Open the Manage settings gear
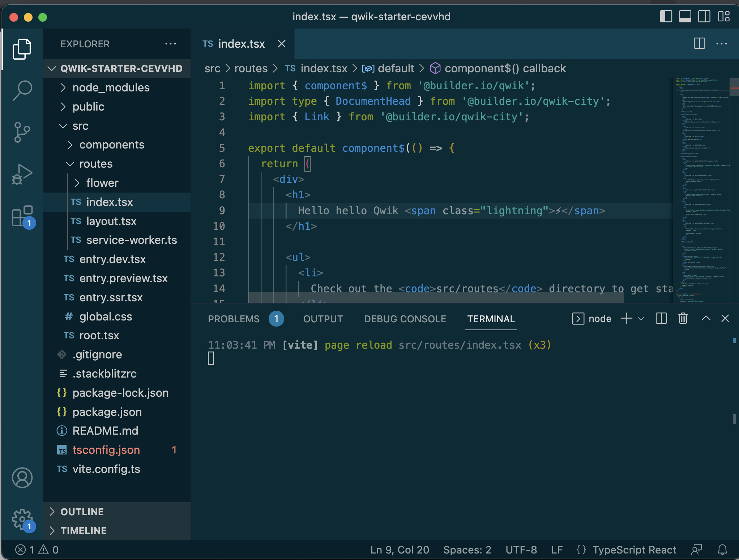Viewport: 739px width, 560px height. tap(22, 517)
